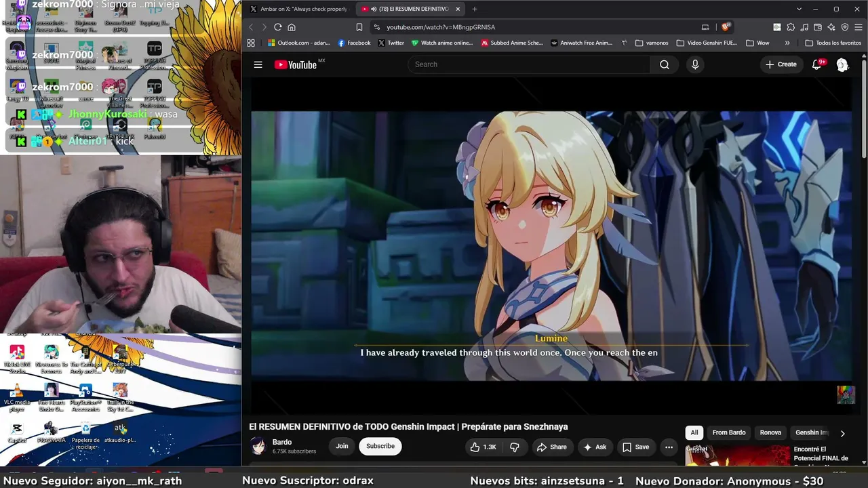Show next filter chips with the arrow
868x488 pixels.
pos(843,433)
